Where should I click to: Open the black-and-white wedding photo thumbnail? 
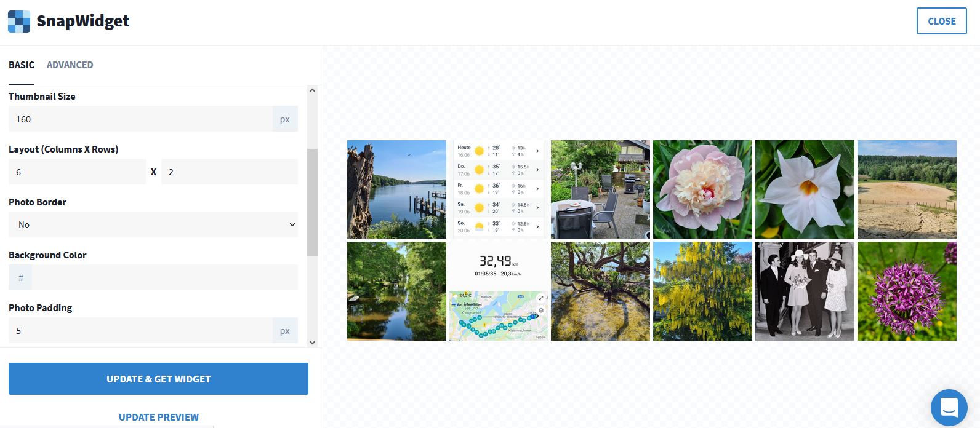tap(805, 291)
